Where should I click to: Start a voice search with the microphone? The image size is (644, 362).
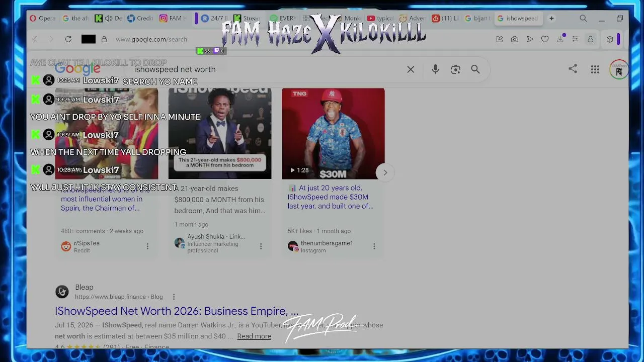(435, 69)
